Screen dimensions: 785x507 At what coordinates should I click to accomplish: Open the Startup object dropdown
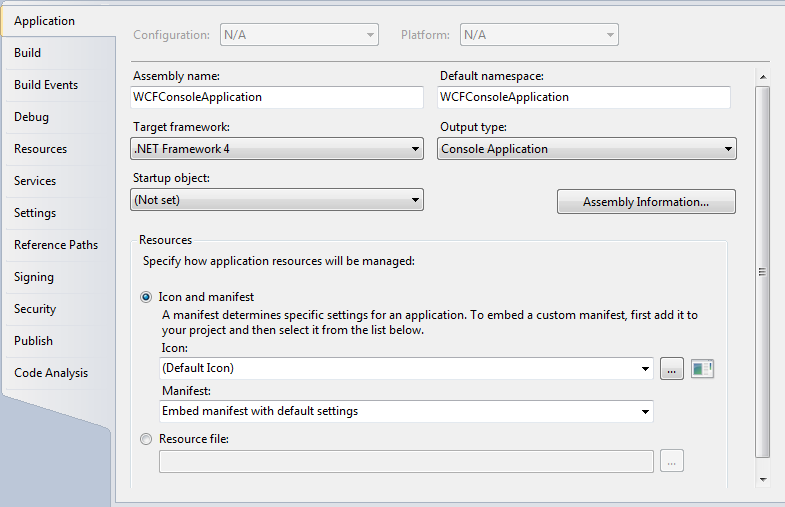(277, 200)
